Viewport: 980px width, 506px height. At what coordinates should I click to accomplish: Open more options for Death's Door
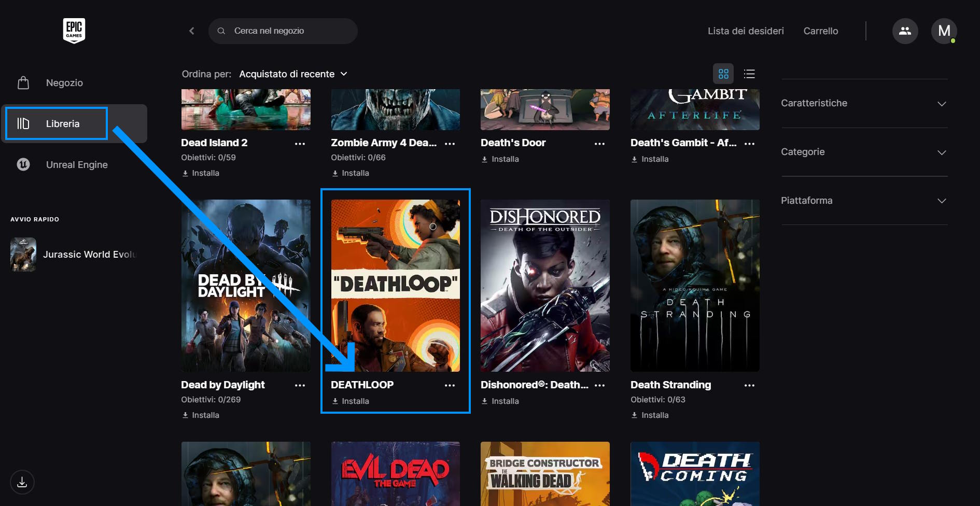click(x=599, y=144)
